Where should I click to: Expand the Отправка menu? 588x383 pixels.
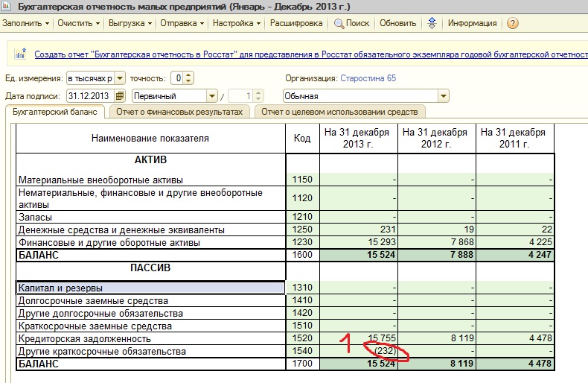click(182, 23)
